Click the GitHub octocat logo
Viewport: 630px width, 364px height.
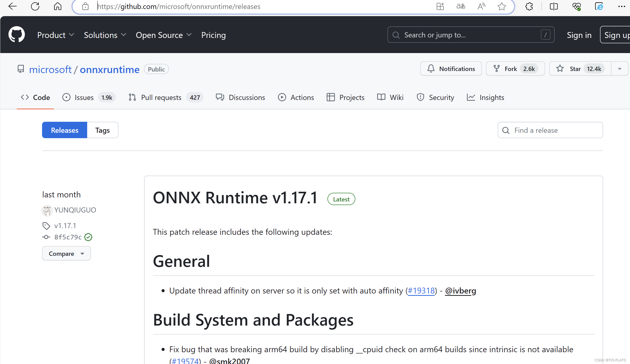17,34
